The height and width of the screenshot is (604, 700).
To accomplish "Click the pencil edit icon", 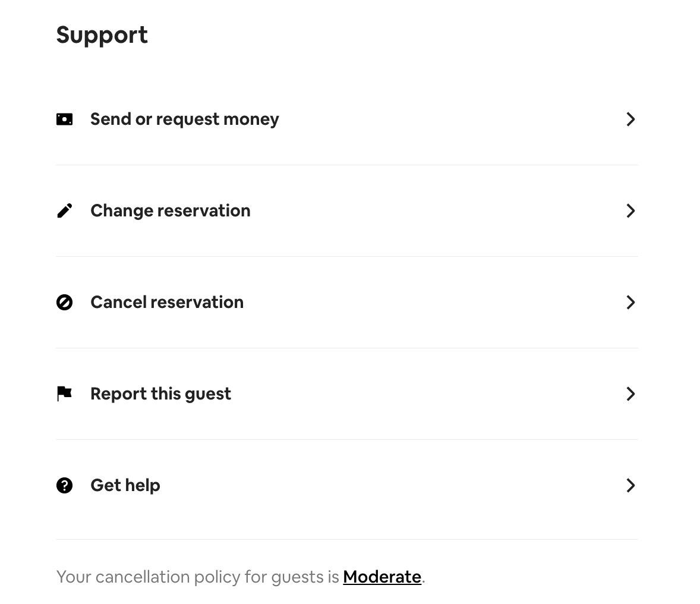I will 64,211.
